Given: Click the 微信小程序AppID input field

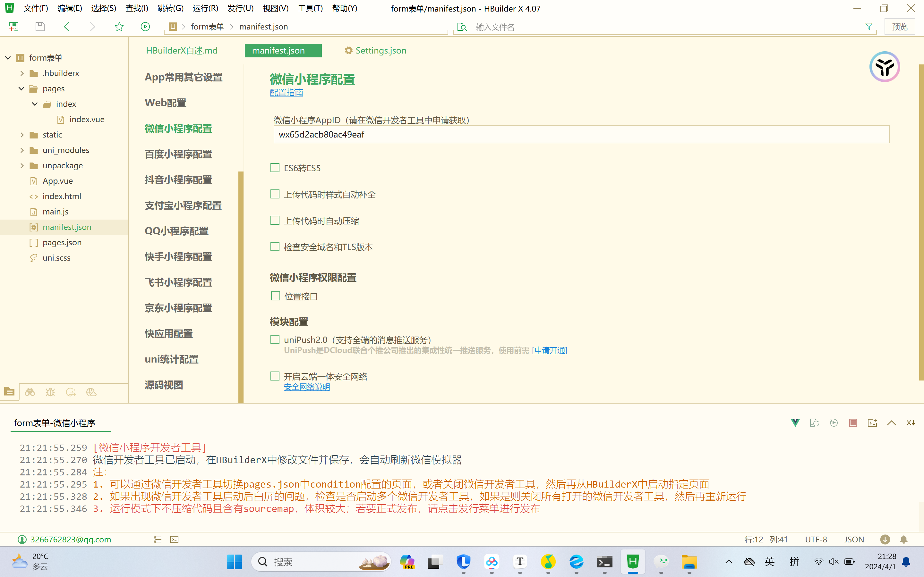Looking at the screenshot, I should coord(581,134).
